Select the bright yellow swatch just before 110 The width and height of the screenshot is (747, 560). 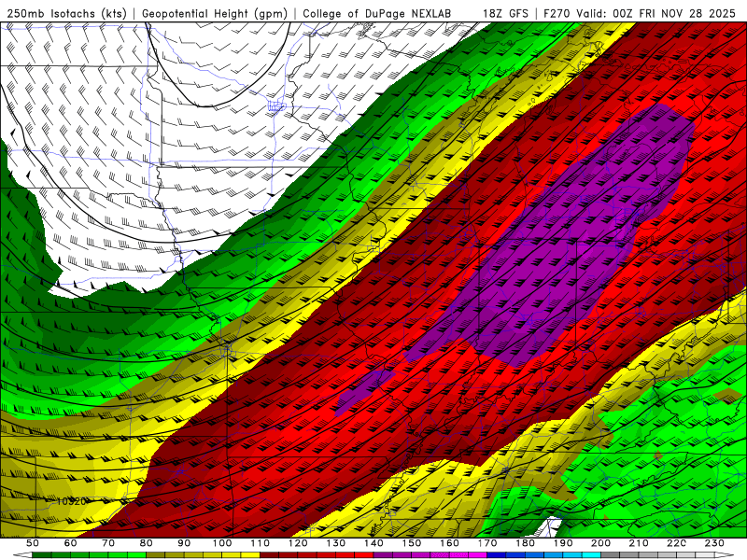click(x=250, y=555)
